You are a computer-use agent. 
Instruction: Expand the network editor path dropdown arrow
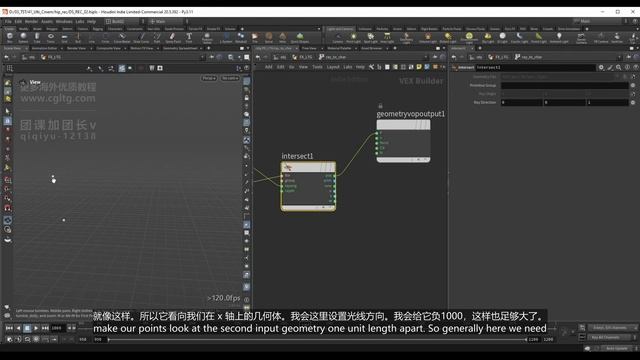click(426, 57)
